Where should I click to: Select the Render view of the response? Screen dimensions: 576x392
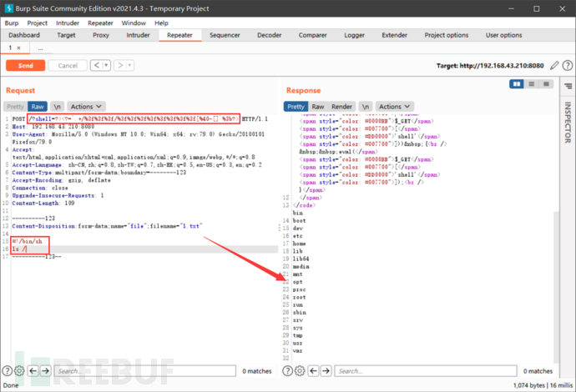point(341,107)
